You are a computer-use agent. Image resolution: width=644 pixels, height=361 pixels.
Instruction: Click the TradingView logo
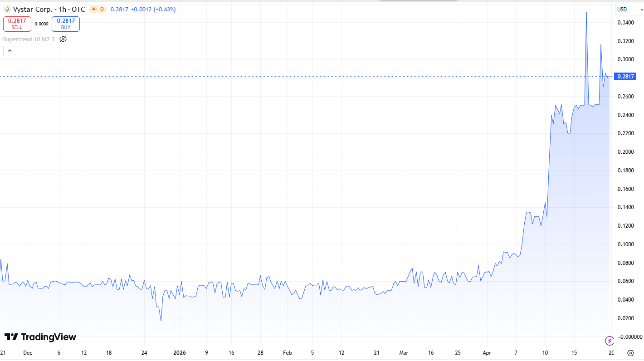click(x=40, y=337)
